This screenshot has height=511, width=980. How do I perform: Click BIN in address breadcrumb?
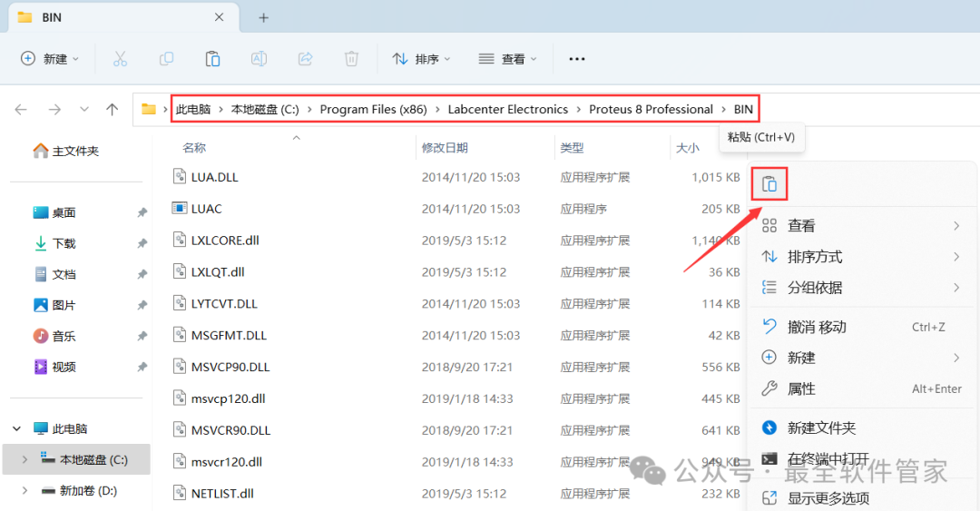[x=743, y=110]
